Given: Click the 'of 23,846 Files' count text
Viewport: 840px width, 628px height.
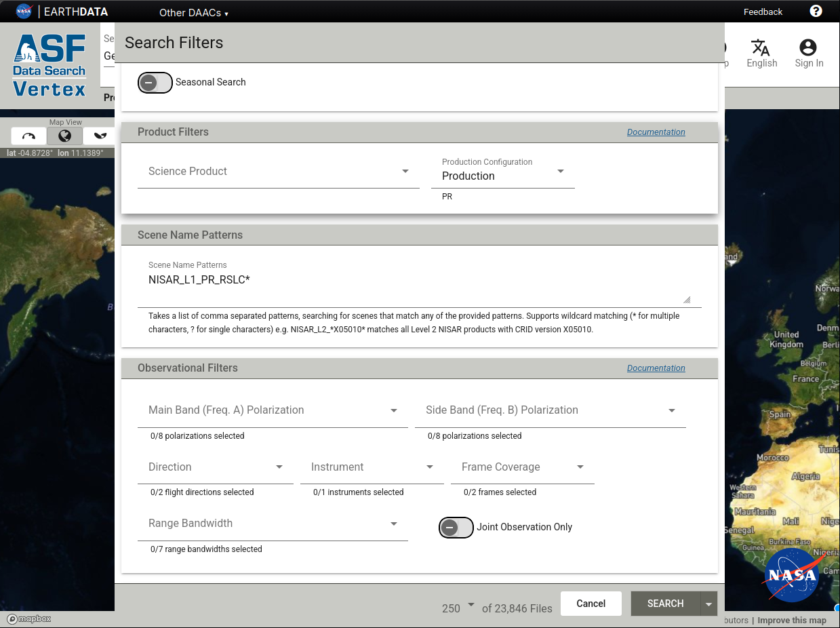Looking at the screenshot, I should [x=517, y=609].
